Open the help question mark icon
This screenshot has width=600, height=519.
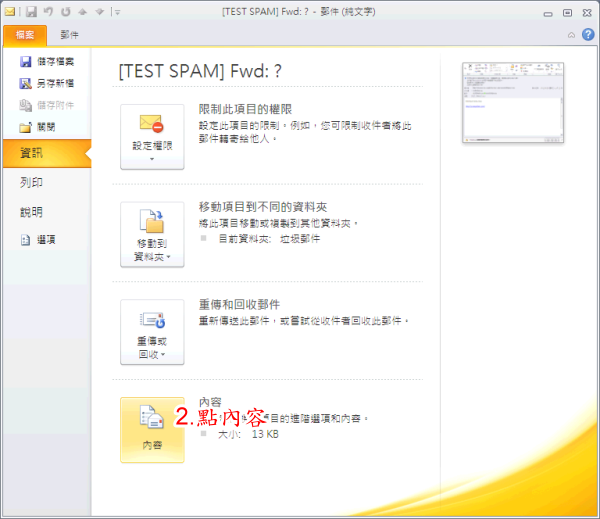click(x=586, y=34)
